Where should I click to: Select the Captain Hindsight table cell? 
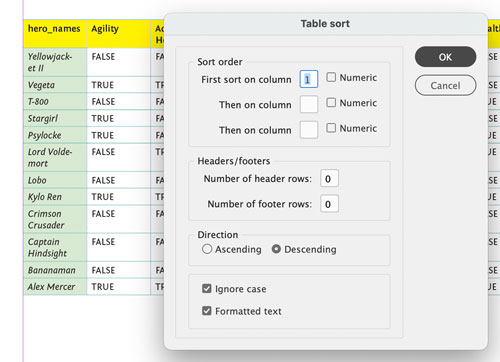[x=55, y=248]
